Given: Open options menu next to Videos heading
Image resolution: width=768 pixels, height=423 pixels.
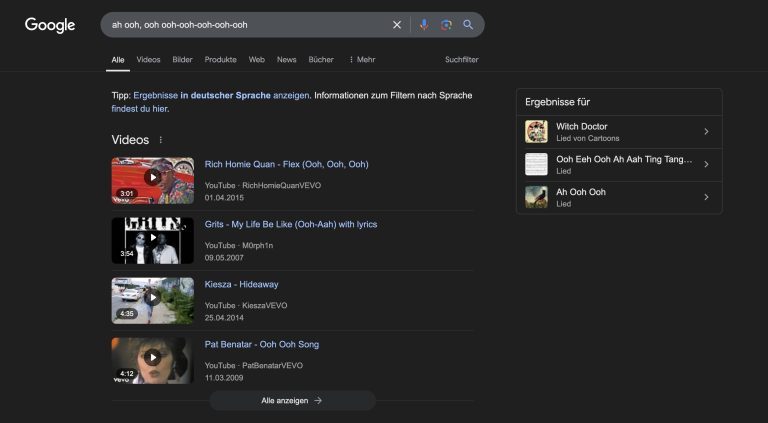Looking at the screenshot, I should [161, 140].
